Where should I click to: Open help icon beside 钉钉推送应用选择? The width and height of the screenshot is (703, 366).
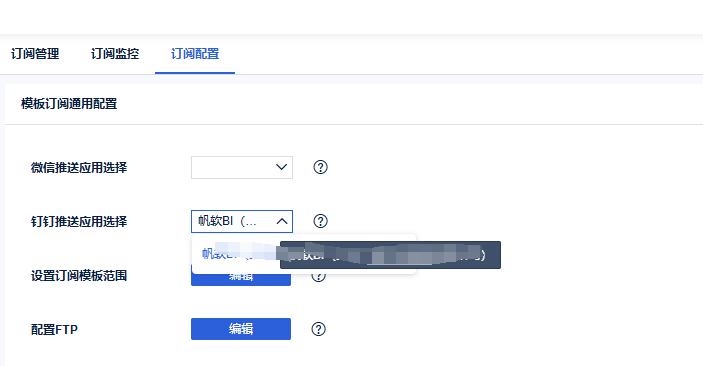click(320, 221)
